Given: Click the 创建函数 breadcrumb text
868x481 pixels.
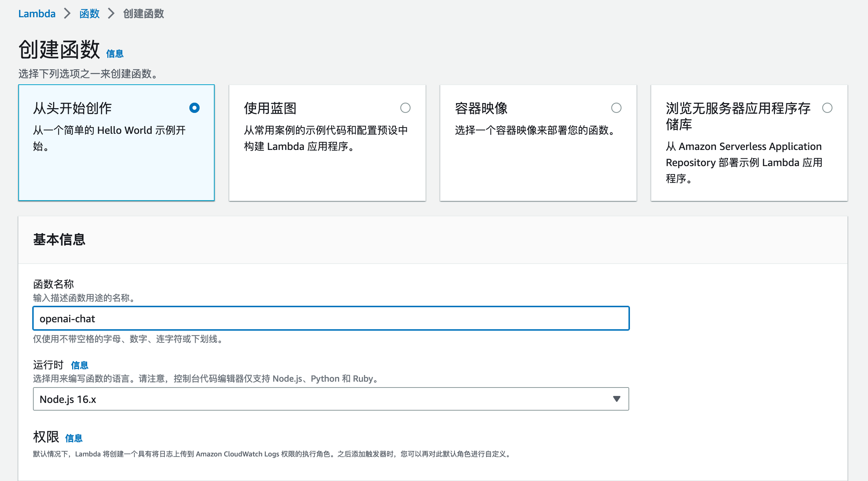Looking at the screenshot, I should (x=144, y=14).
